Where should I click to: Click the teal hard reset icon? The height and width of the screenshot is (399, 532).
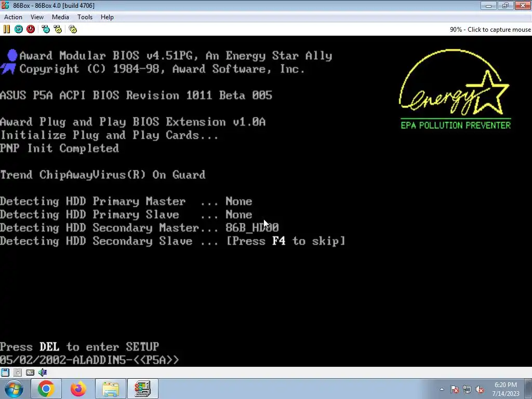(x=19, y=29)
